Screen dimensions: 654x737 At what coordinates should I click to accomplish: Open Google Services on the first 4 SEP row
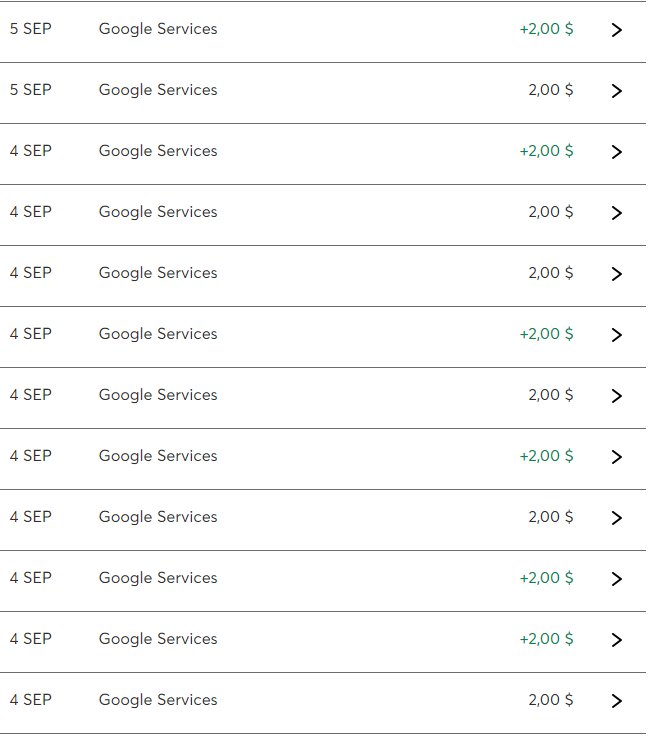tap(158, 151)
